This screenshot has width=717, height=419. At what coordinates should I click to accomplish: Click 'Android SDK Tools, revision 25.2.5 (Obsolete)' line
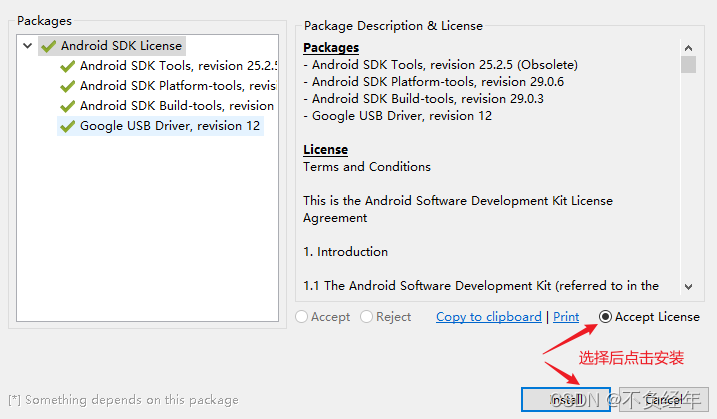point(440,65)
